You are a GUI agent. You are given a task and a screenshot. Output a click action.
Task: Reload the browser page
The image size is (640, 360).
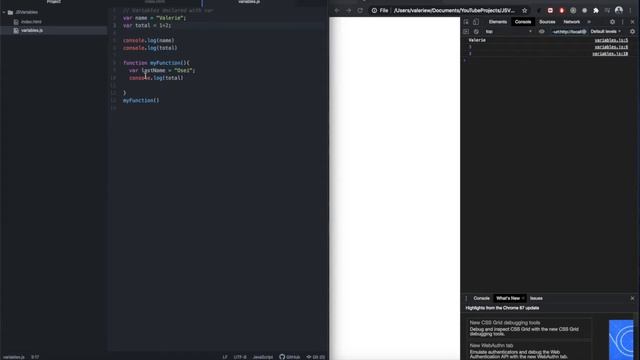pos(360,11)
